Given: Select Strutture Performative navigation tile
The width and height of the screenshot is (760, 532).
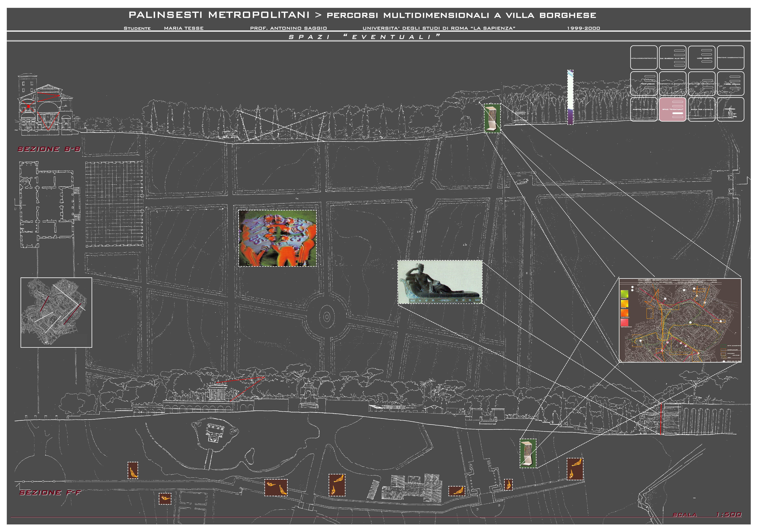Looking at the screenshot, I should point(701,83).
